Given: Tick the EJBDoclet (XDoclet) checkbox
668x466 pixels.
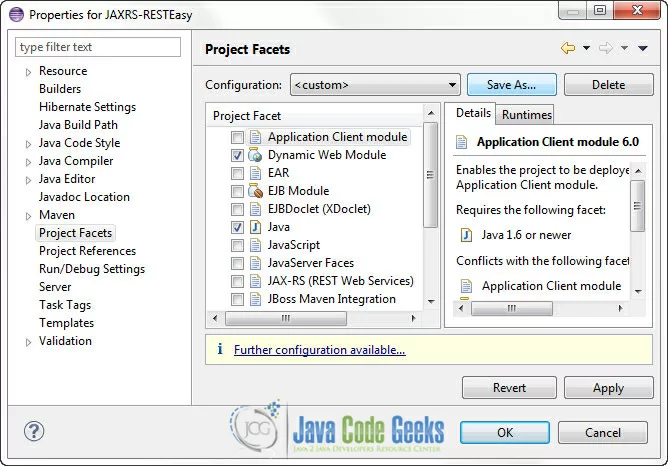Looking at the screenshot, I should pyautogui.click(x=237, y=209).
